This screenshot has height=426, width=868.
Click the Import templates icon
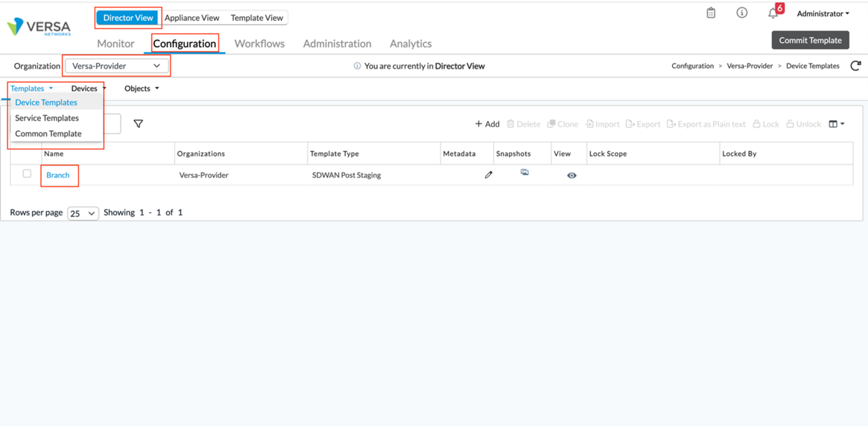coord(602,124)
